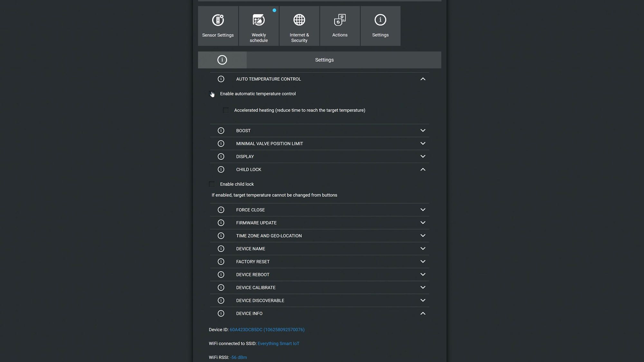
Task: Expand the Device Discoverable chevron
Action: click(x=423, y=301)
